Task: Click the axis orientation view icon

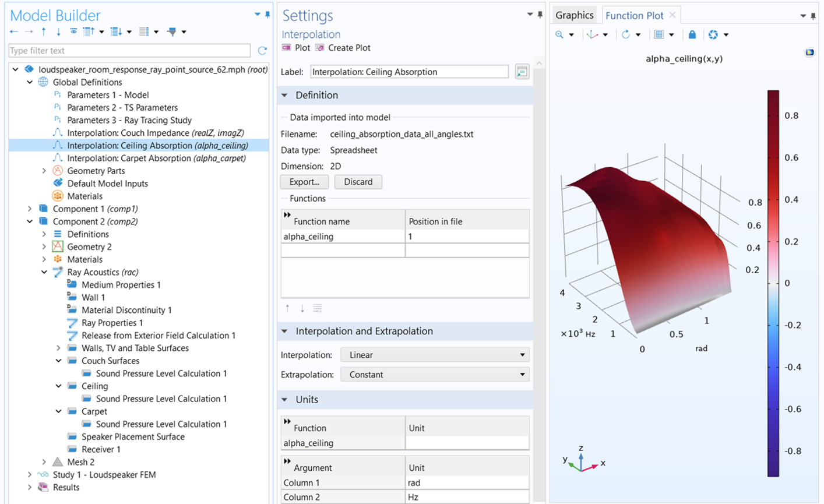Action: [593, 34]
